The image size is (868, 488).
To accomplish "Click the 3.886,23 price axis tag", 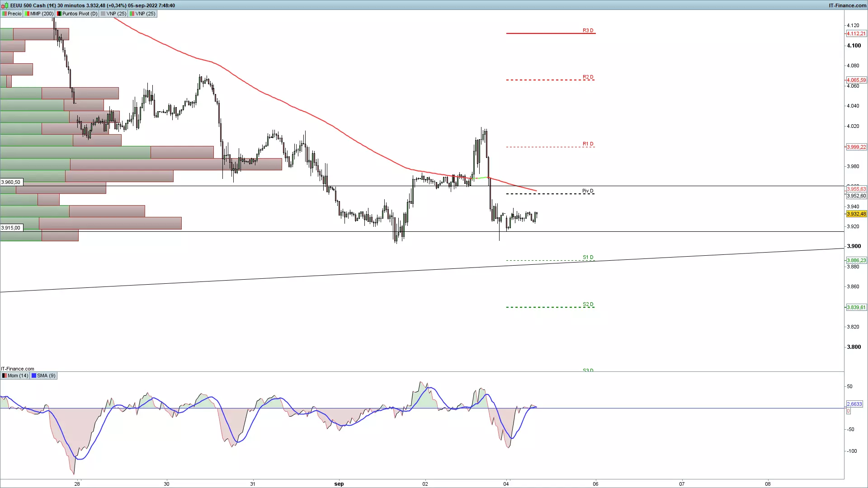I will pyautogui.click(x=856, y=260).
